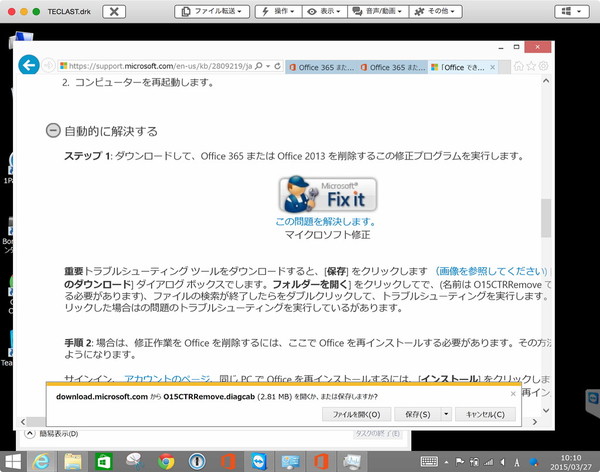Open the アカウントのページ link

point(167,379)
